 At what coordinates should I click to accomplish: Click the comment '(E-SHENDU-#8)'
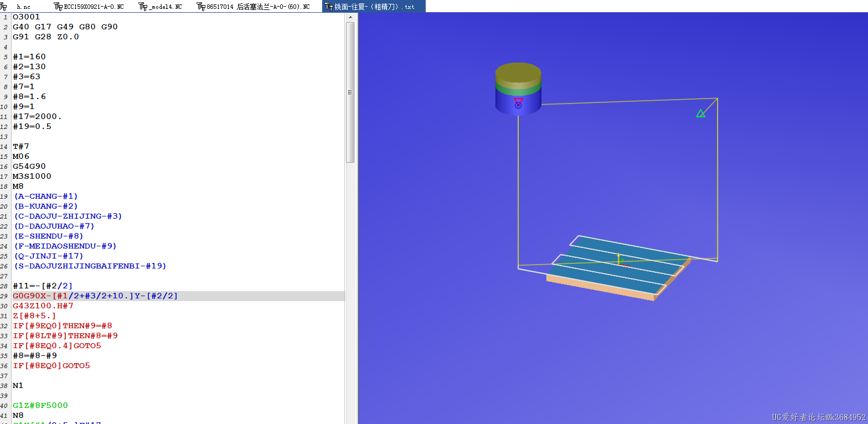click(49, 236)
